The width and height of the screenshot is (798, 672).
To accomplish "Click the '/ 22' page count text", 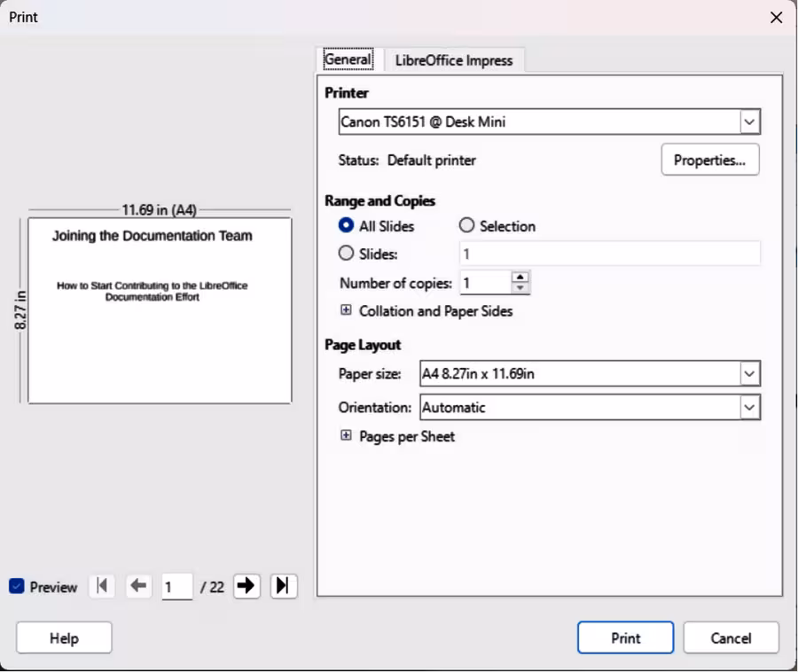I will (212, 587).
